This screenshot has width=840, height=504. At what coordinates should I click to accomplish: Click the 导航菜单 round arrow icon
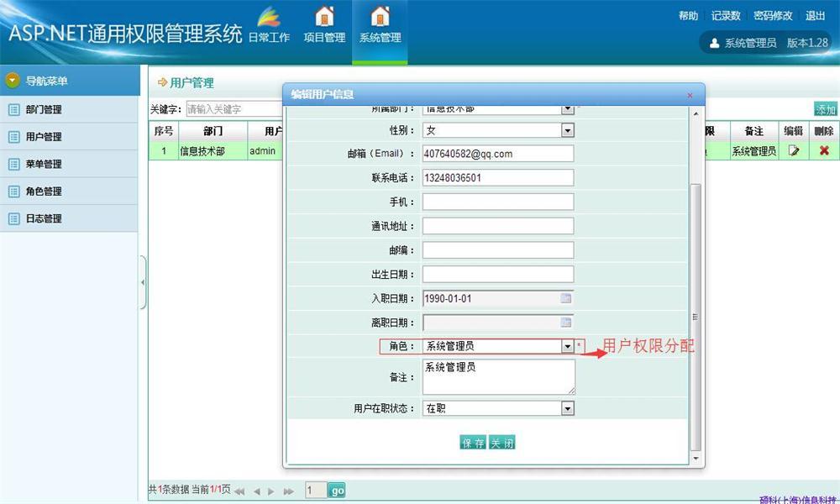13,81
